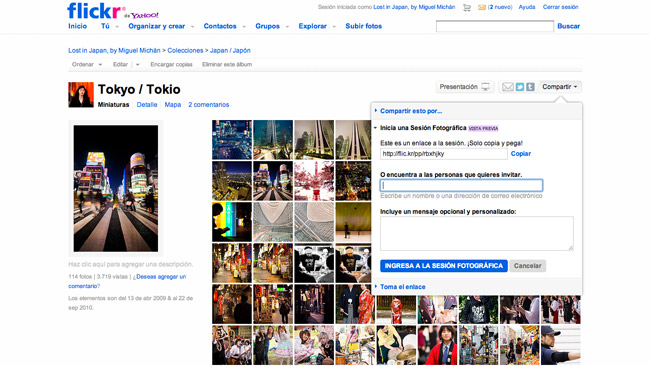Click 'Ingresa a la sesión fotográfica' button
This screenshot has width=650, height=366.
[444, 266]
